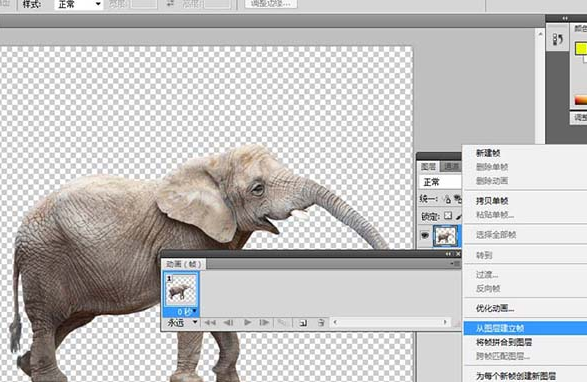Open the layer blend mode 正常 dropdown
Viewport: 587px width, 382px height.
[x=440, y=182]
